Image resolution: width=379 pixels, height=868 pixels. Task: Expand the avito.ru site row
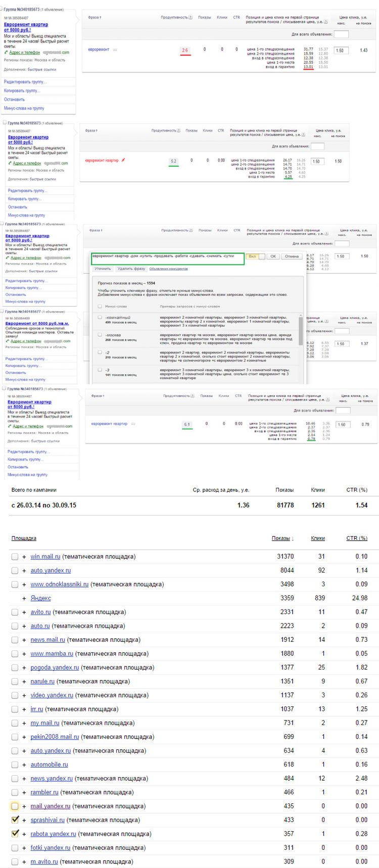coord(24,612)
